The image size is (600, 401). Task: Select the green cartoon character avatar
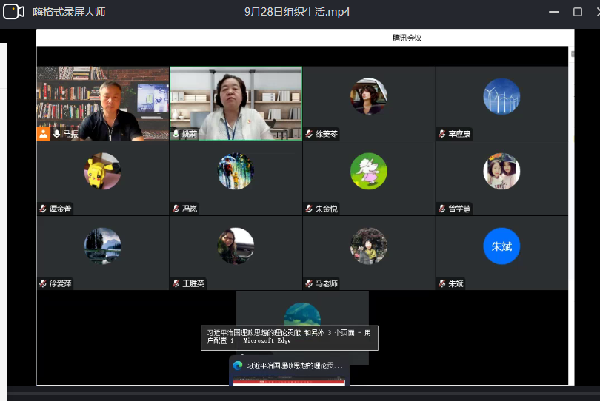click(368, 171)
